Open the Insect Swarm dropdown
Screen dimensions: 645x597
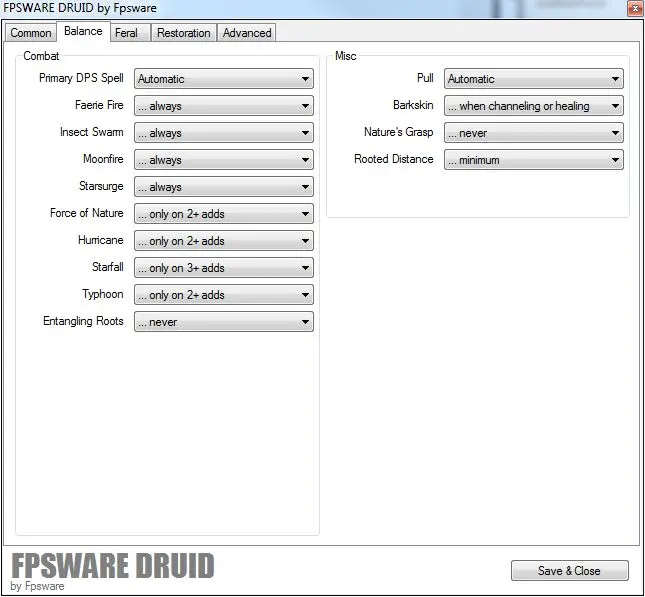(x=223, y=133)
